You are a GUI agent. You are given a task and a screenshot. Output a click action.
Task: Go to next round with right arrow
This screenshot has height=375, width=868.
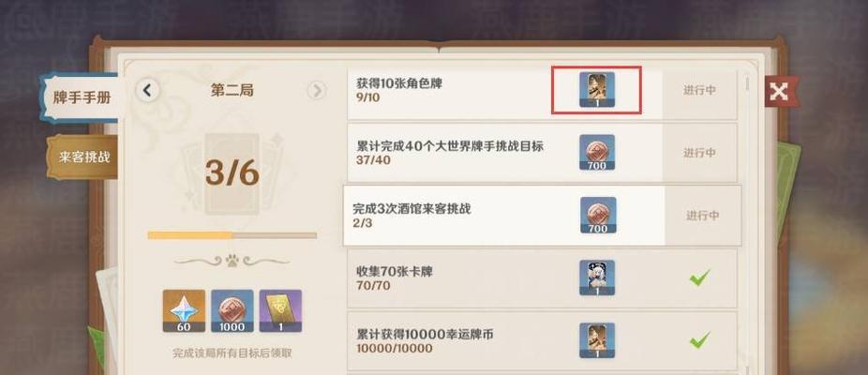pos(317,90)
